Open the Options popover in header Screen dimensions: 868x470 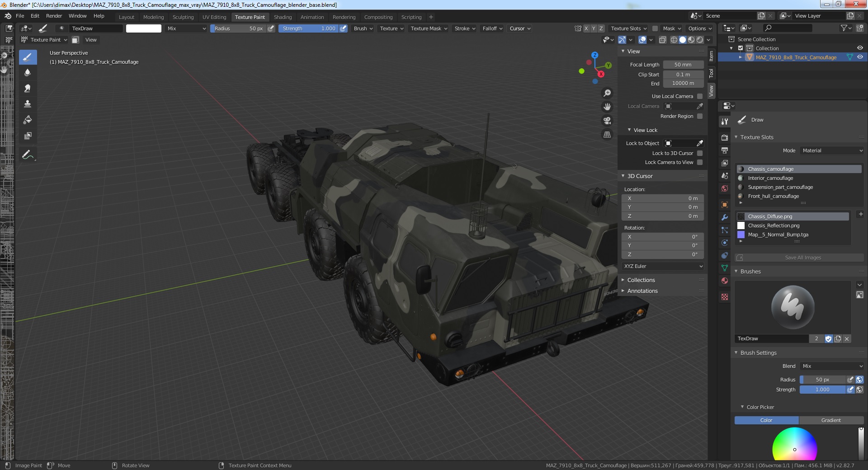pyautogui.click(x=700, y=28)
